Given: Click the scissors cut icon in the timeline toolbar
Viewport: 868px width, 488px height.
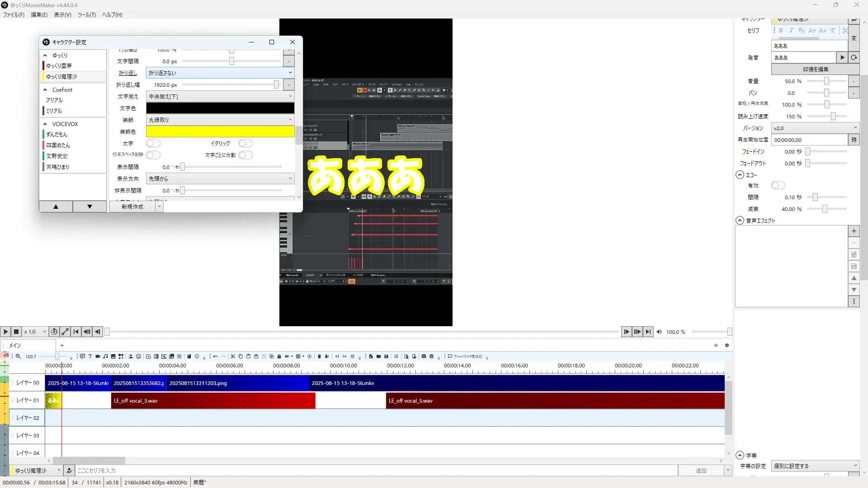Looking at the screenshot, I should tap(233, 357).
